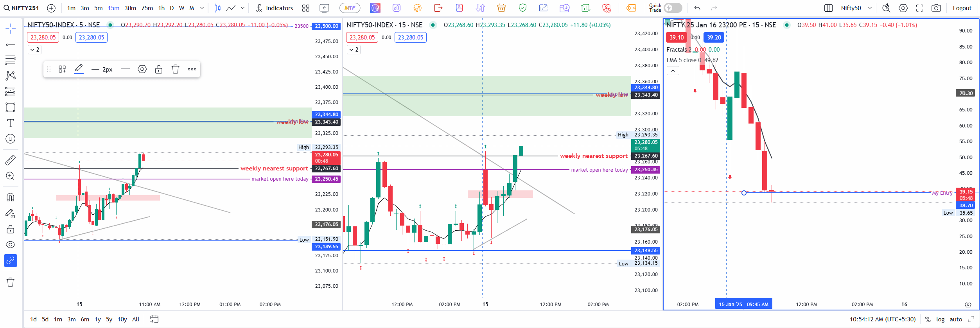The image size is (980, 328).
Task: Open the replay/back screen icon
Action: [324, 8]
